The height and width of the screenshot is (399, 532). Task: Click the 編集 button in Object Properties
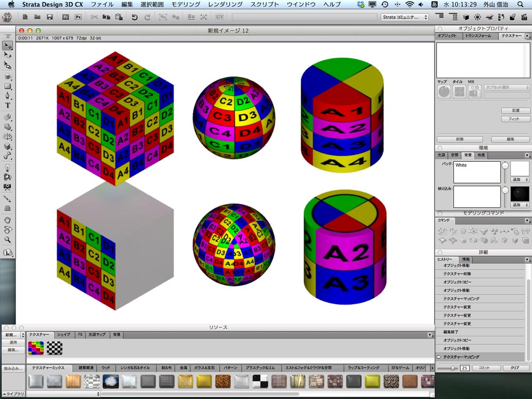coord(510,139)
